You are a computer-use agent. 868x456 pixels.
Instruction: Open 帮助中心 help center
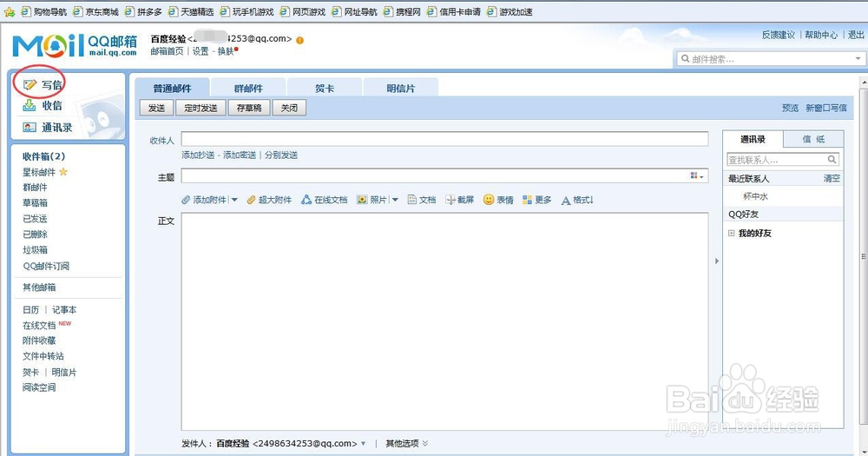(x=821, y=35)
